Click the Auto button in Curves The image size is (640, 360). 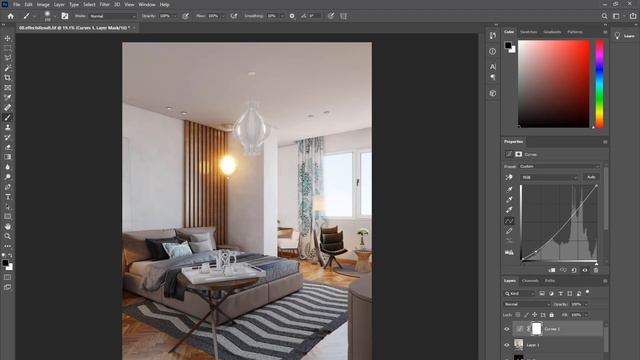[591, 177]
